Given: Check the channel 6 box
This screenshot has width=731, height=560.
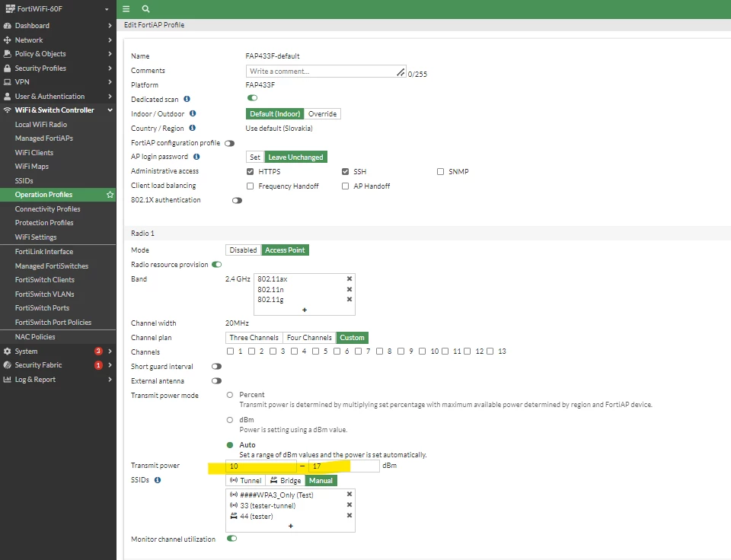Looking at the screenshot, I should tap(337, 352).
